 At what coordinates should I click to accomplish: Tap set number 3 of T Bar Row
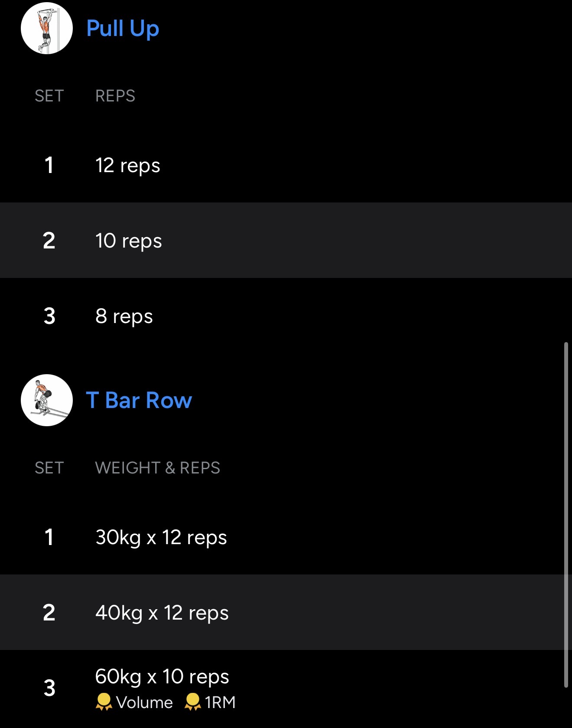[x=49, y=688]
